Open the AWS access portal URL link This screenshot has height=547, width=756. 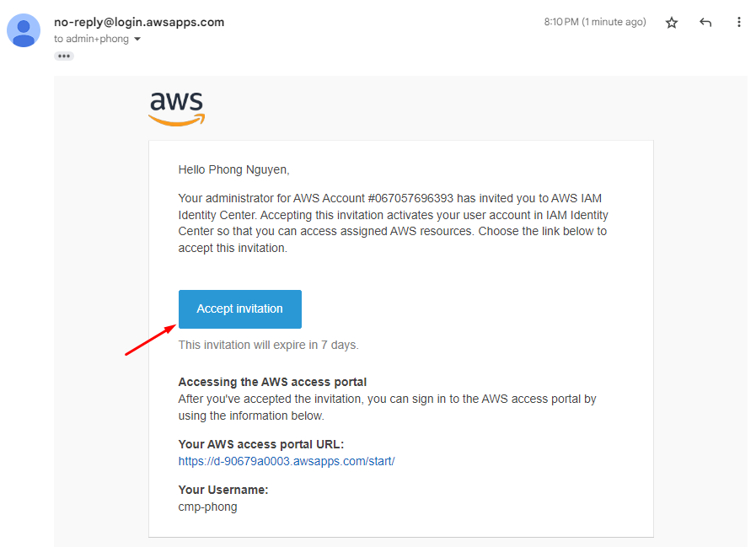(x=287, y=461)
